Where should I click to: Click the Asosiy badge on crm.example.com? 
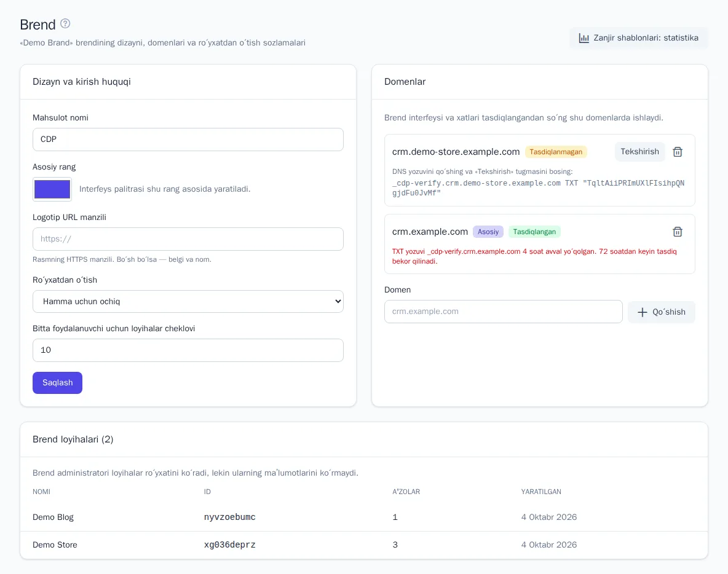[488, 232]
